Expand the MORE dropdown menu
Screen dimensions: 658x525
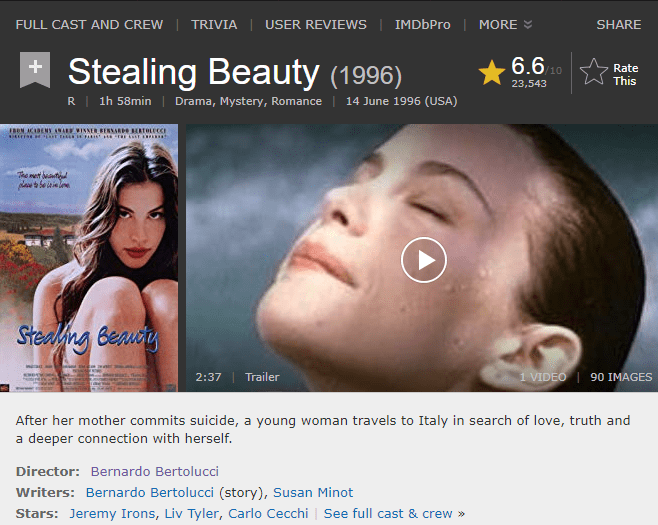coord(505,25)
